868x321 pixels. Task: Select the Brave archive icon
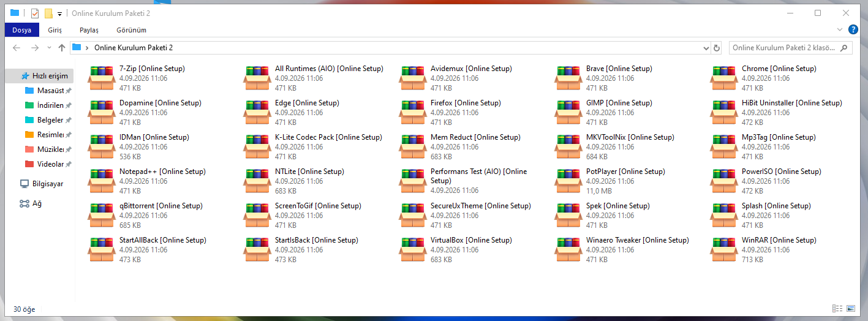pos(569,78)
